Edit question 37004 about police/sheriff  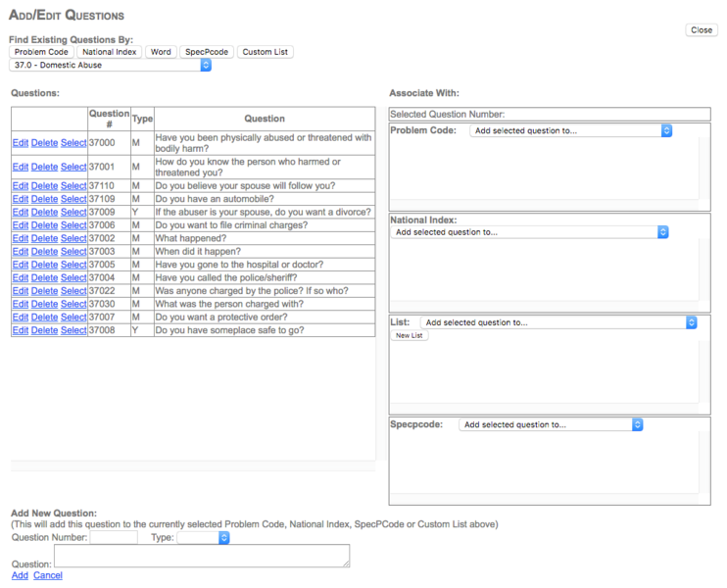(x=21, y=277)
